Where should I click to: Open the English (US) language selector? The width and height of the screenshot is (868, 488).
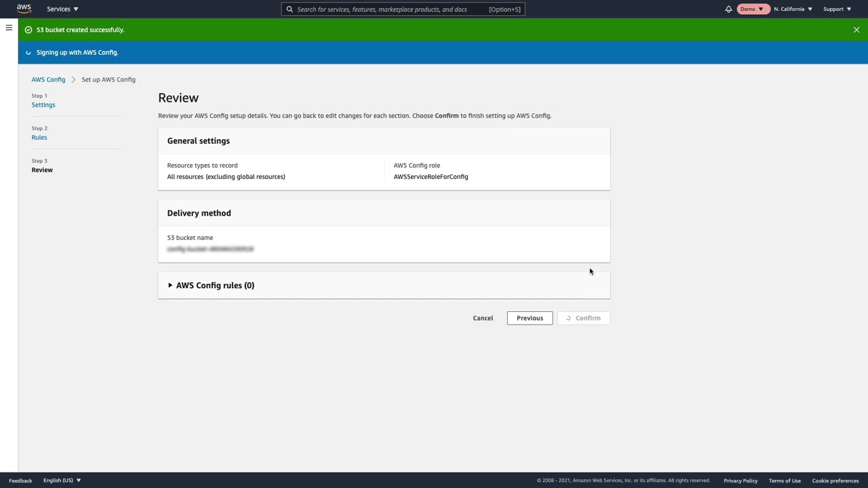[x=62, y=481]
